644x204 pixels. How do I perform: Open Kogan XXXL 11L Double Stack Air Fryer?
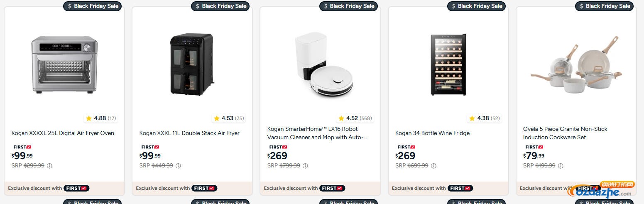189,133
